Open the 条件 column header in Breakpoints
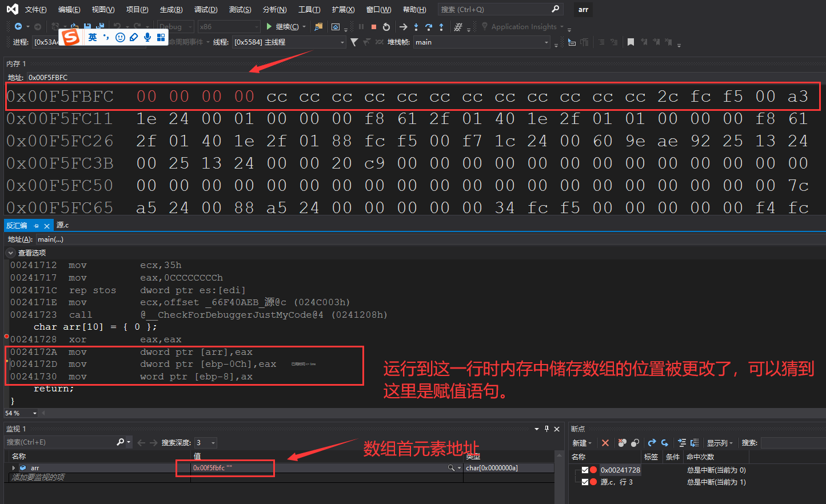Viewport: 826px width, 504px height. (673, 457)
